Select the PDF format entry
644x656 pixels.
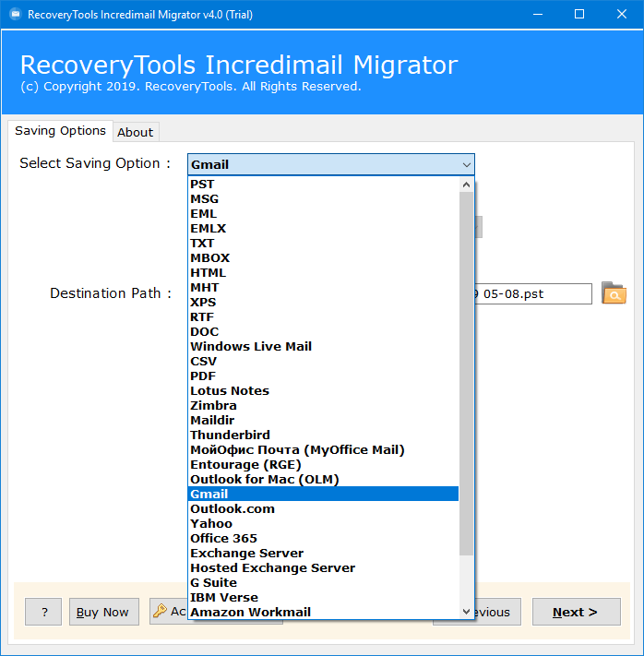tap(324, 376)
